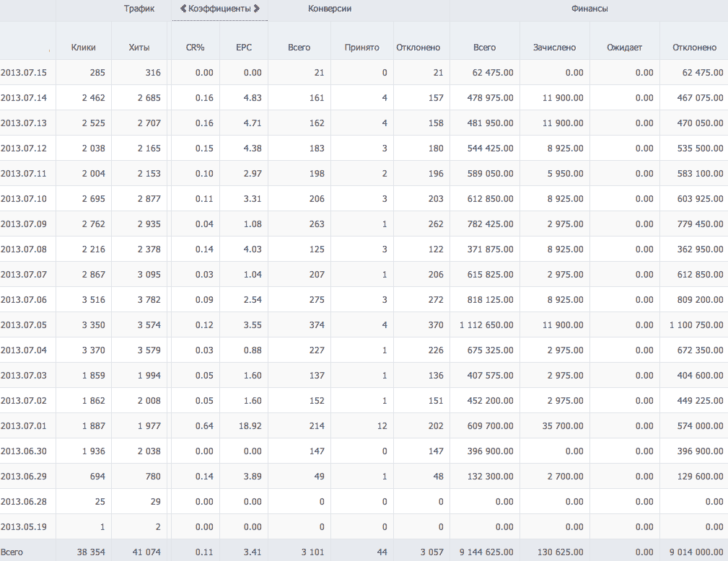Select the Трафик column group header
The height and width of the screenshot is (561, 728).
click(x=139, y=9)
